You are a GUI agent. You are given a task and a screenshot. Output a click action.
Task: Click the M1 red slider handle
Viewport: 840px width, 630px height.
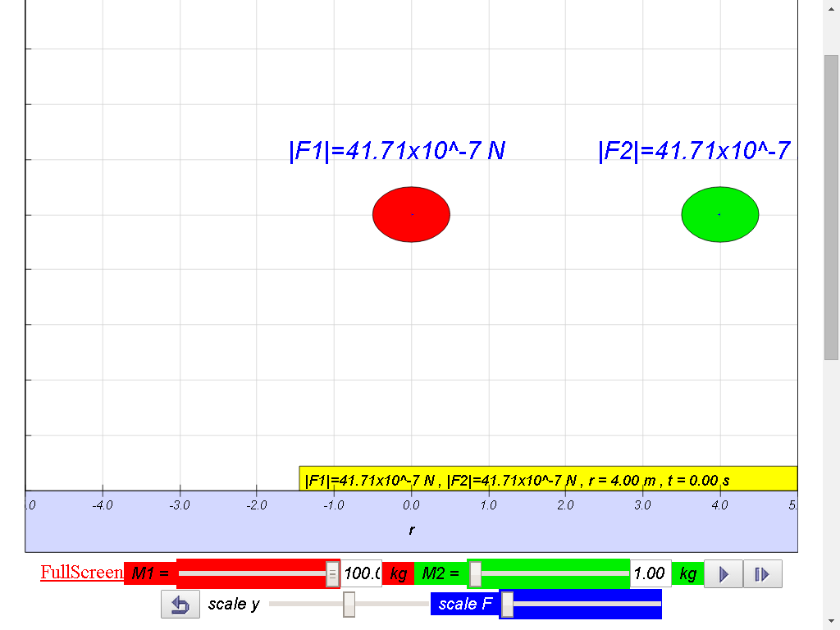coord(332,573)
